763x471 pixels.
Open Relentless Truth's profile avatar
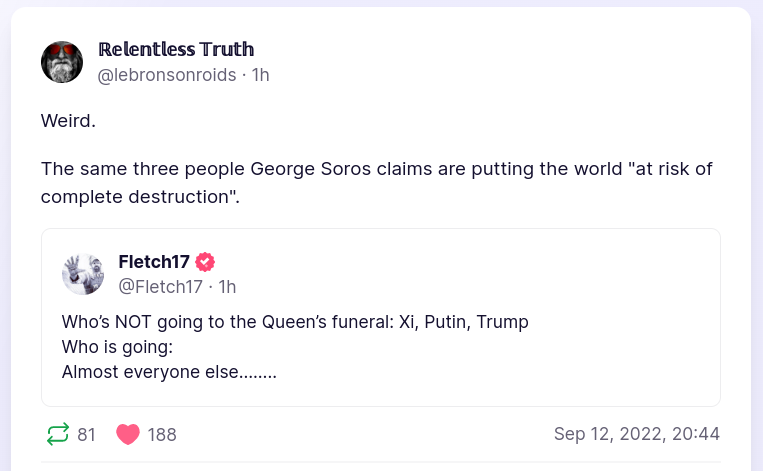62,62
